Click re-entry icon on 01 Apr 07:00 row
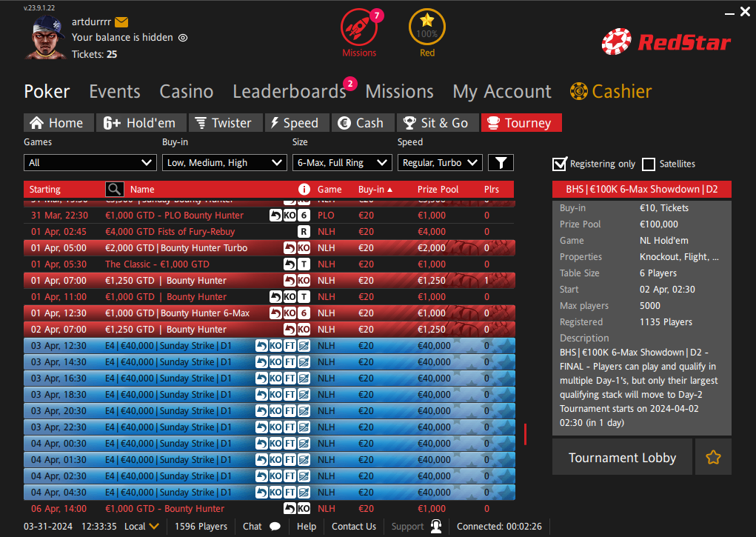This screenshot has width=756, height=537. point(290,280)
